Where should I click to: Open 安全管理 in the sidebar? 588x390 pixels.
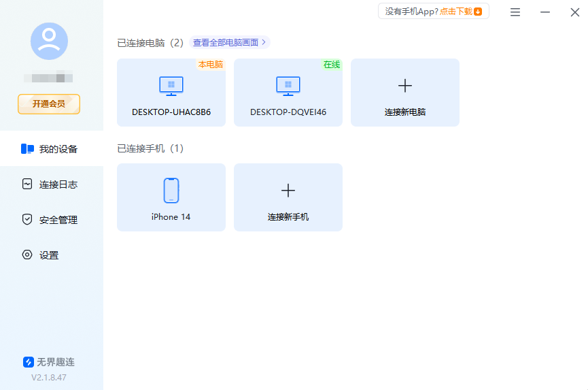(x=52, y=220)
